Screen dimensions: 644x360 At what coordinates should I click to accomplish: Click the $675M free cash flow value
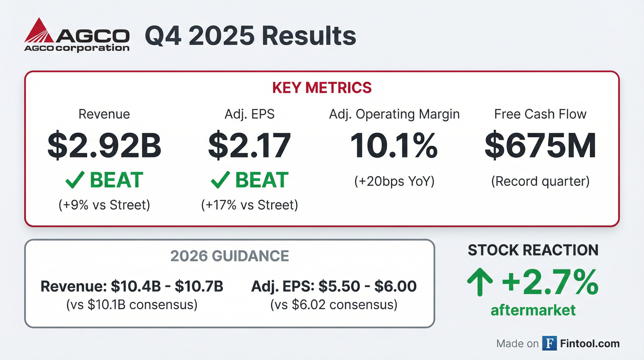click(540, 146)
